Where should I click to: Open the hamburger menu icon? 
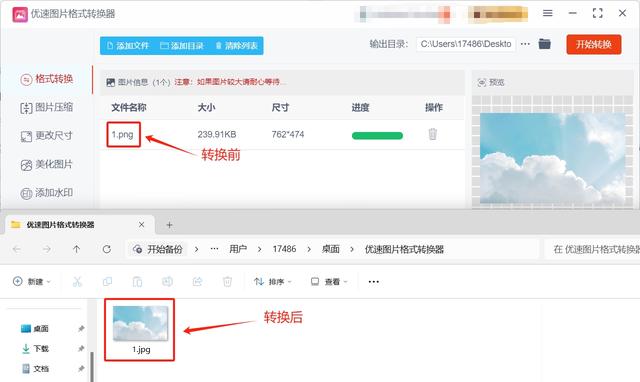(548, 13)
